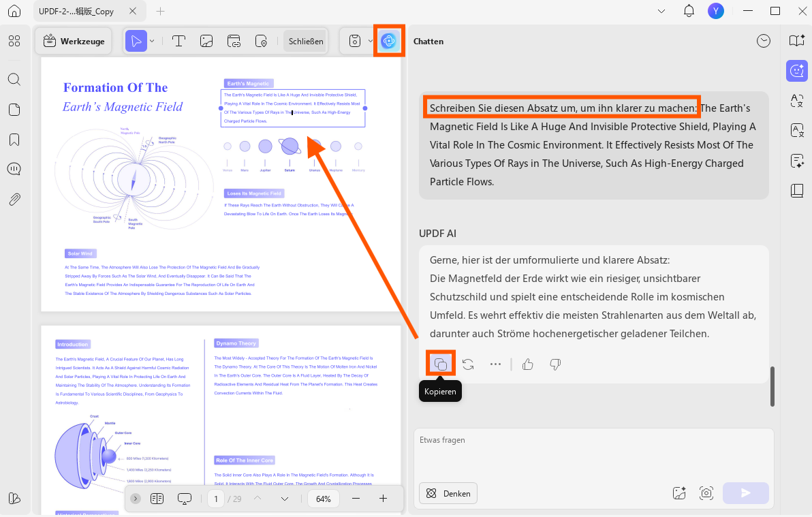Open the PDF translation icon below translate

click(x=797, y=131)
